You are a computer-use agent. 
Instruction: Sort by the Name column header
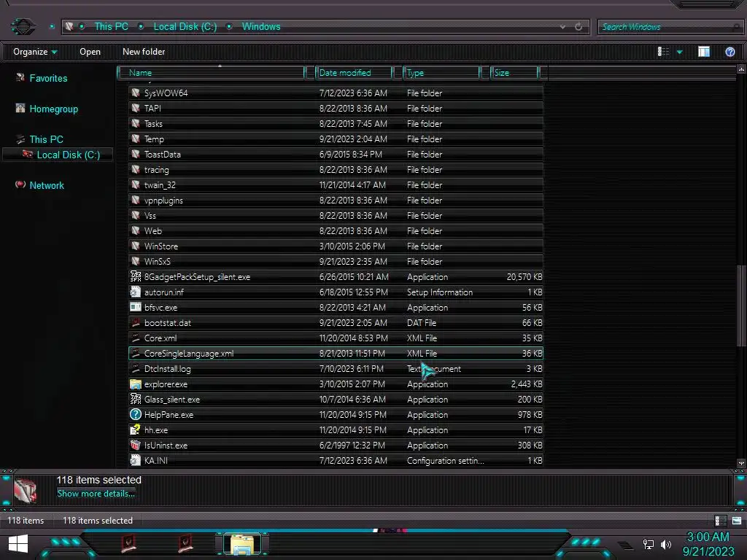tap(212, 73)
